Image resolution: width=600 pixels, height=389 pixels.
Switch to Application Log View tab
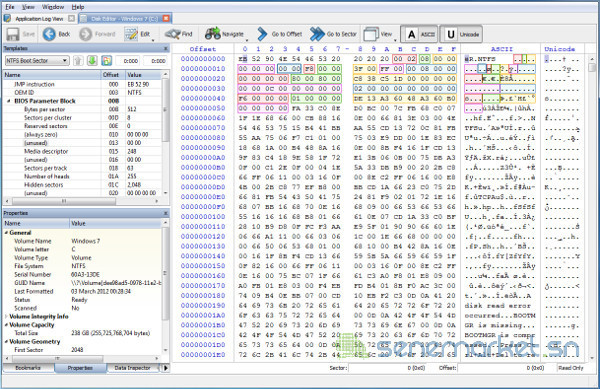[x=39, y=18]
